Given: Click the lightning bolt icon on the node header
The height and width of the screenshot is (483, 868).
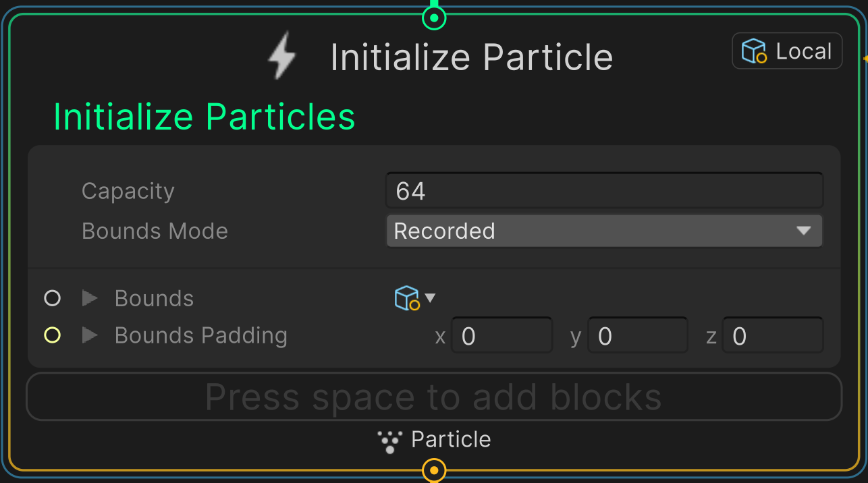Looking at the screenshot, I should coord(281,57).
